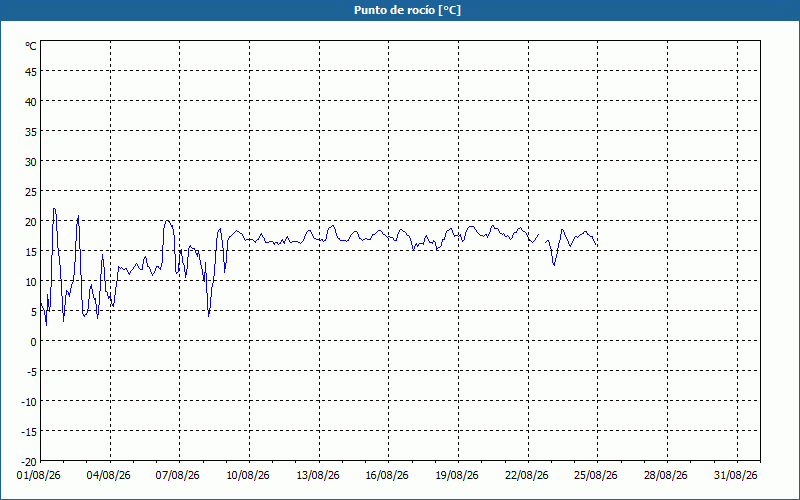This screenshot has height=500, width=800.
Task: Click the 04/08/26 date label
Action: click(108, 476)
